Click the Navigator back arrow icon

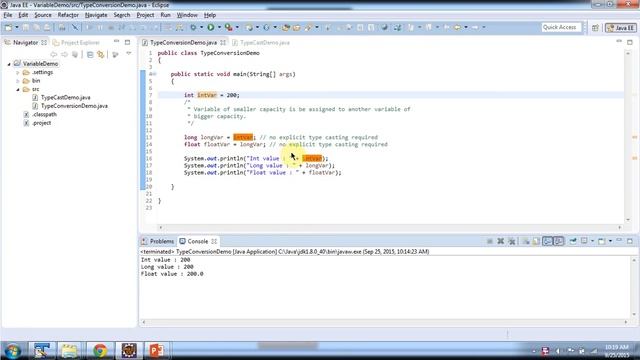53,54
